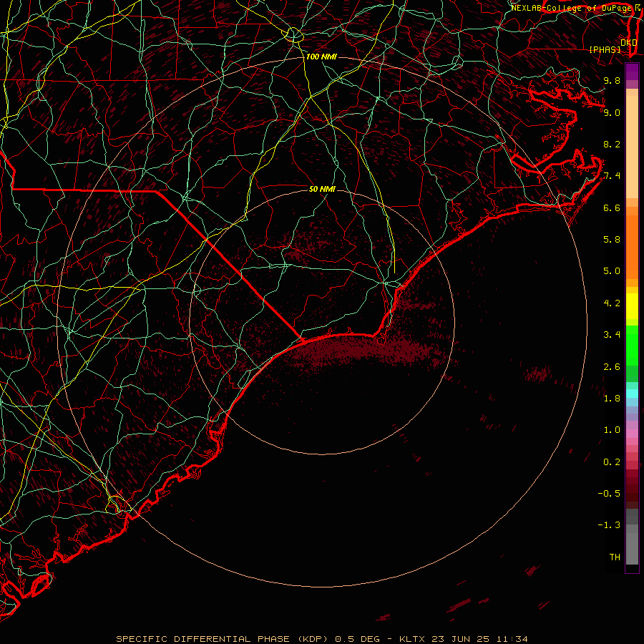Click the 1.8 value on color scale

point(612,399)
